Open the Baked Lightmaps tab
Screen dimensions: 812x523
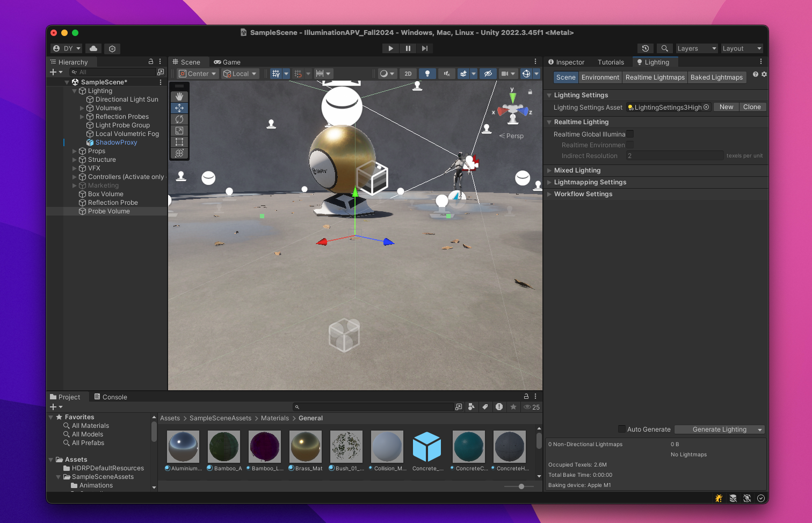pos(716,77)
